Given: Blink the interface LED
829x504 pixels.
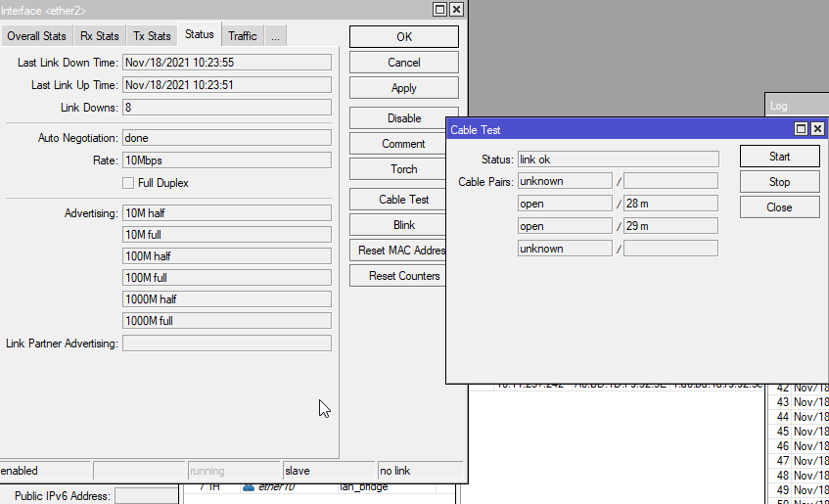Looking at the screenshot, I should [x=397, y=225].
